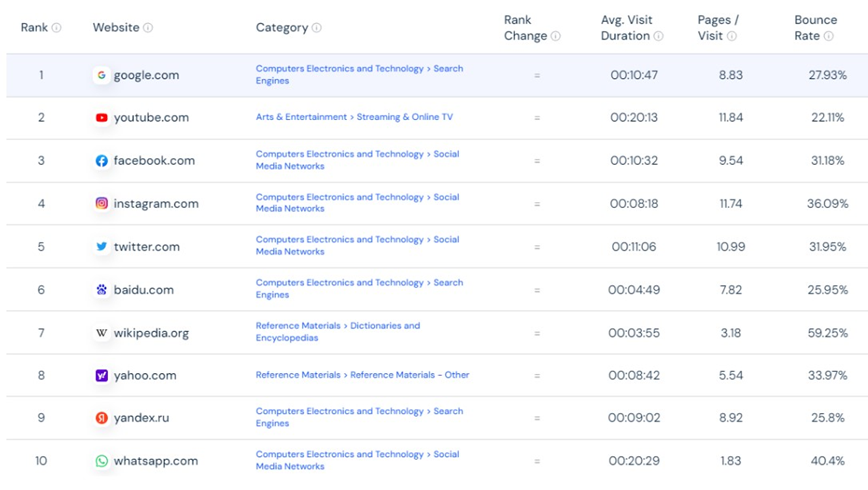
Task: Click the info icon next to Rank header
Action: click(x=56, y=28)
